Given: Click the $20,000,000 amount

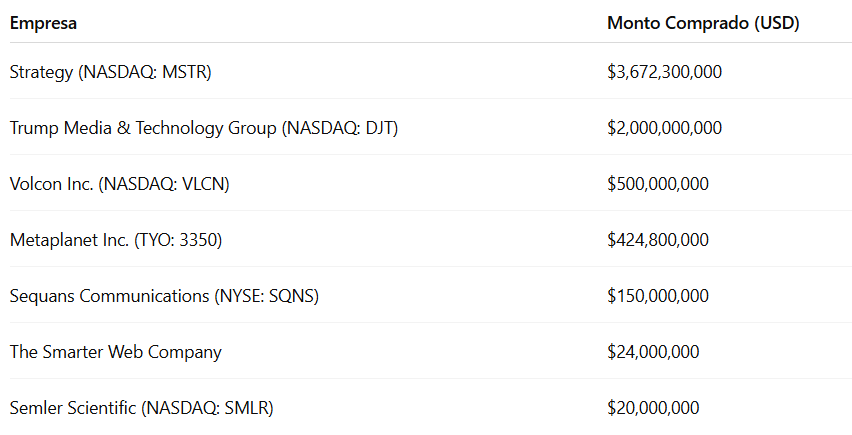Looking at the screenshot, I should click(x=653, y=408).
